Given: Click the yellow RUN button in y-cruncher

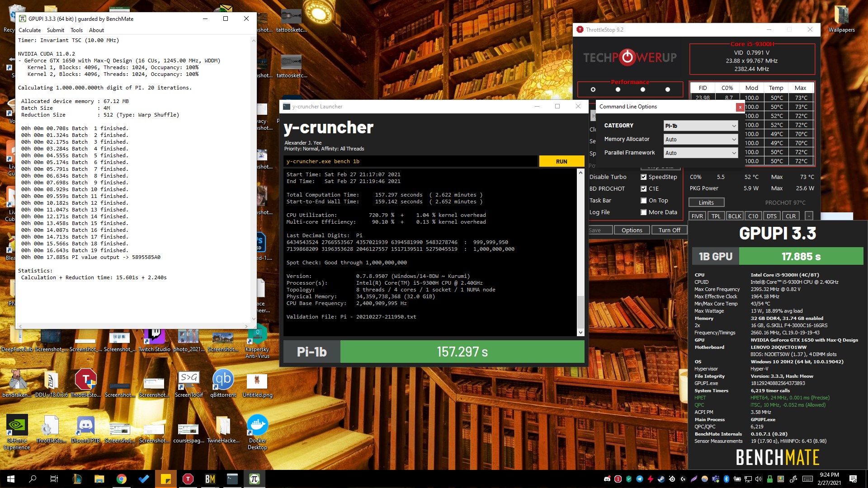Looking at the screenshot, I should (561, 161).
